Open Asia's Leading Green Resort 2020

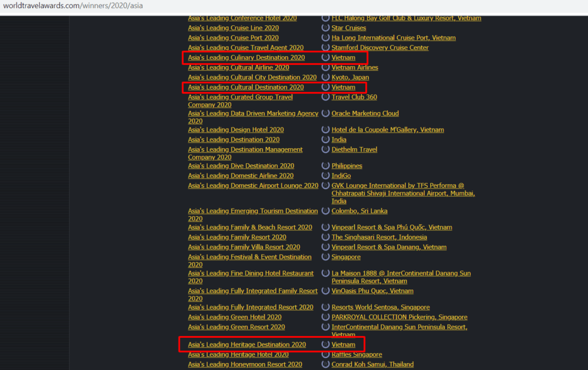coord(236,327)
